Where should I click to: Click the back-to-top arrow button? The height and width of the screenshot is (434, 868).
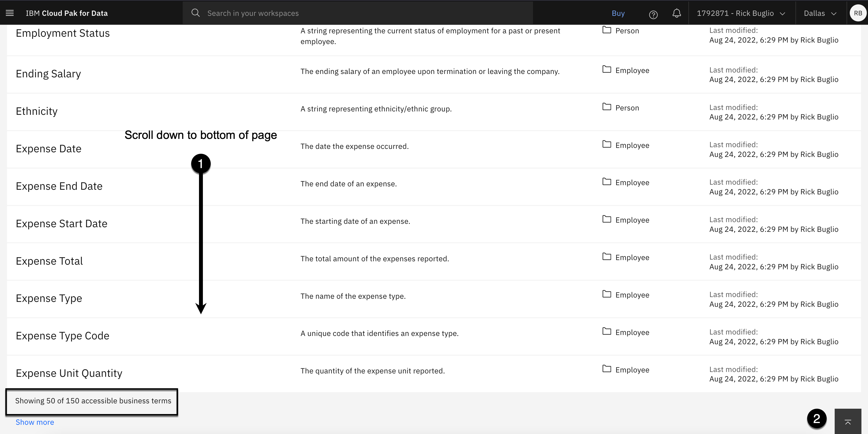[x=848, y=422]
